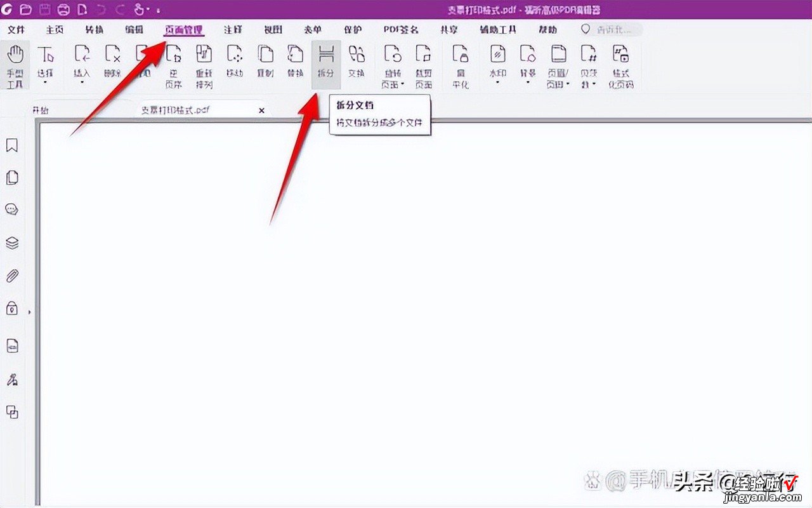Switch to the Home (主页) ribbon tab

[55, 30]
